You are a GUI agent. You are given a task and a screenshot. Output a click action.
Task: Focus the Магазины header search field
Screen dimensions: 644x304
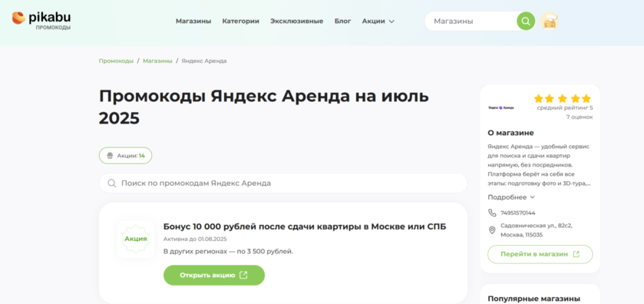471,21
